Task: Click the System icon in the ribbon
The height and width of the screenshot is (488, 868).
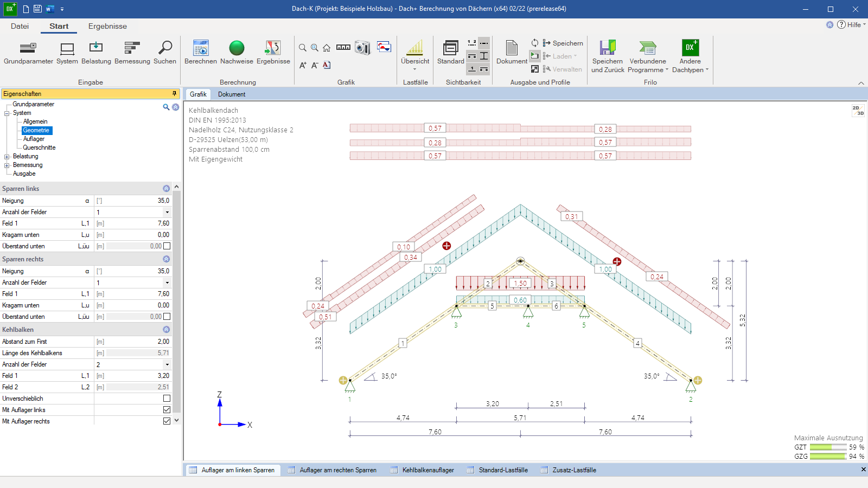Action: click(x=67, y=53)
